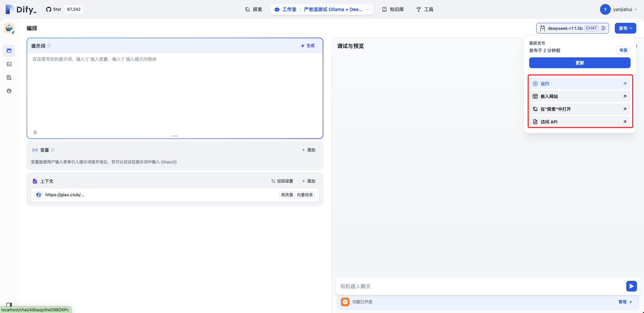Expand the 发布 publish dropdown
Screen dimensions: 644x313
point(625,28)
